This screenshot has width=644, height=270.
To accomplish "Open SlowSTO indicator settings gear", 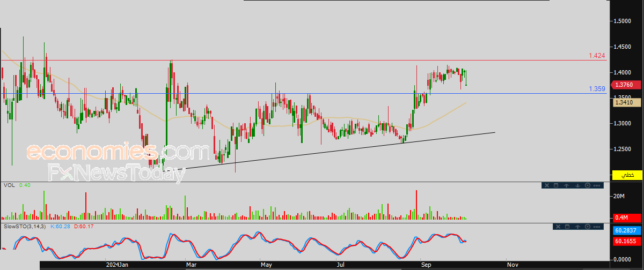I will (588, 227).
